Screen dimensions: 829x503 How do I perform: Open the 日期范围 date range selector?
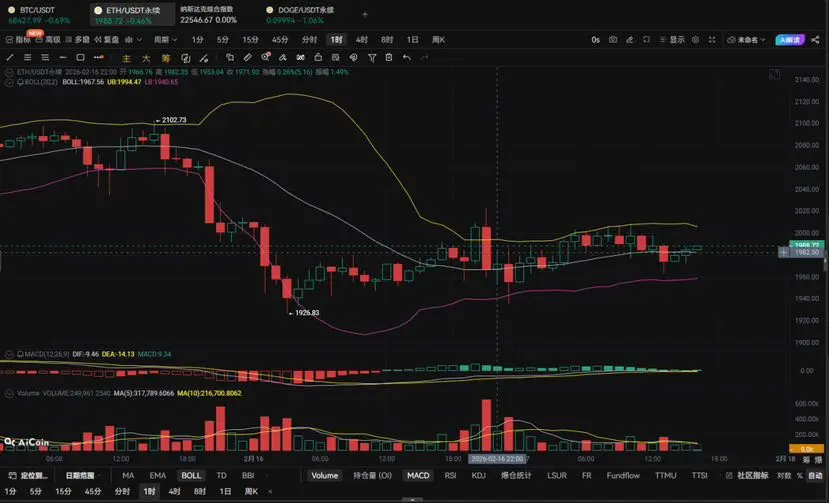coord(80,475)
